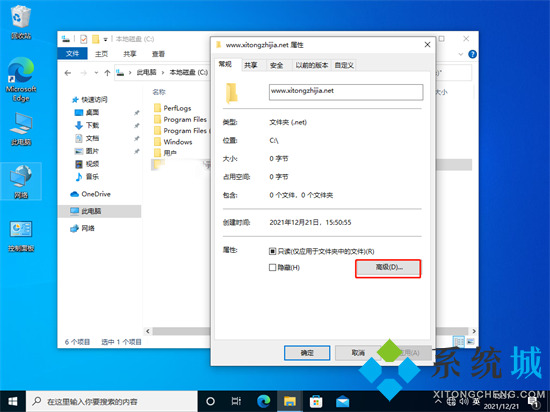Select the This PC desktop icon
This screenshot has height=412, width=550.
pos(21,129)
